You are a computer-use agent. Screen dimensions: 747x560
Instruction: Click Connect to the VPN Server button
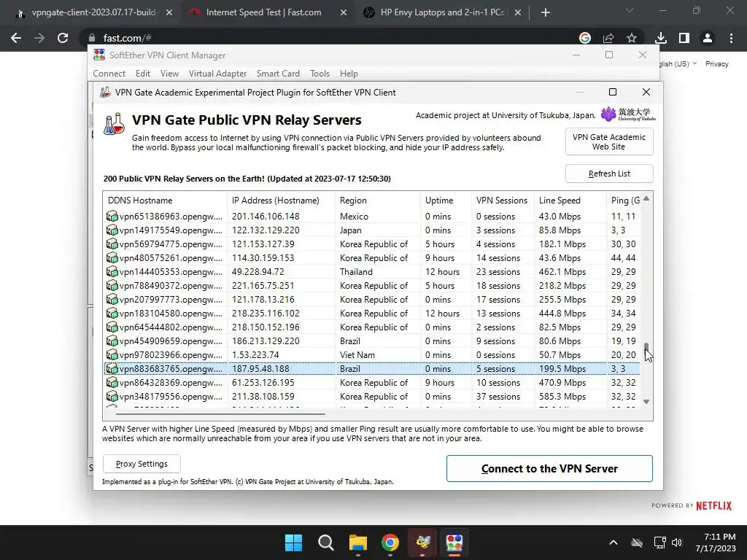point(549,469)
